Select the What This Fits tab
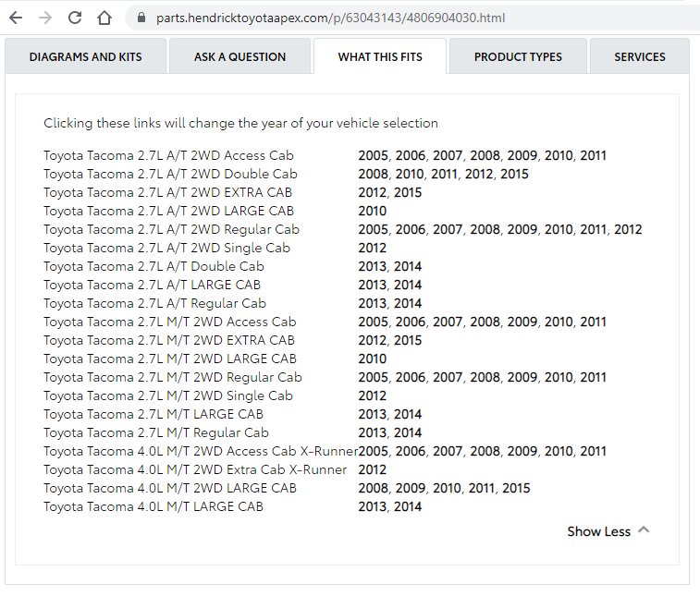700x596 pixels. pos(380,56)
